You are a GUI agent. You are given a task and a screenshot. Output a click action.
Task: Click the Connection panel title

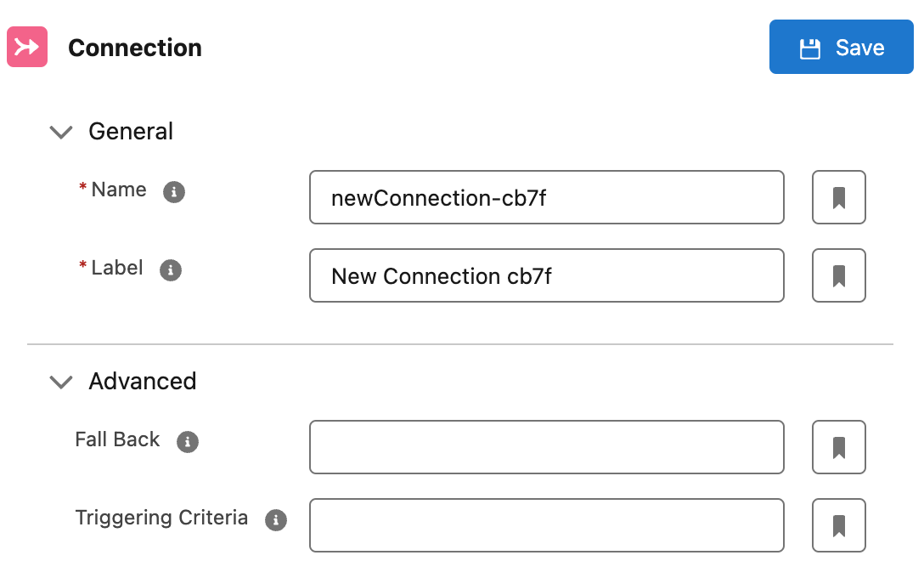[135, 48]
